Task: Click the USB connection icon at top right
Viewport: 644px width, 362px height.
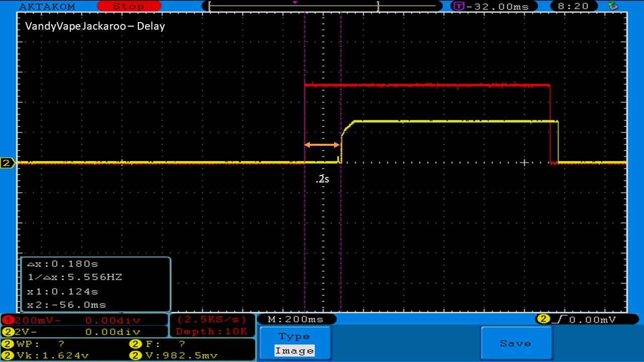Action: pyautogui.click(x=613, y=6)
